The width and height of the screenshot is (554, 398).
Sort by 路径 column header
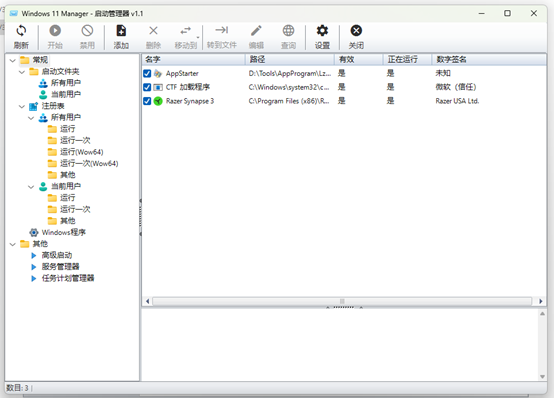[290, 59]
